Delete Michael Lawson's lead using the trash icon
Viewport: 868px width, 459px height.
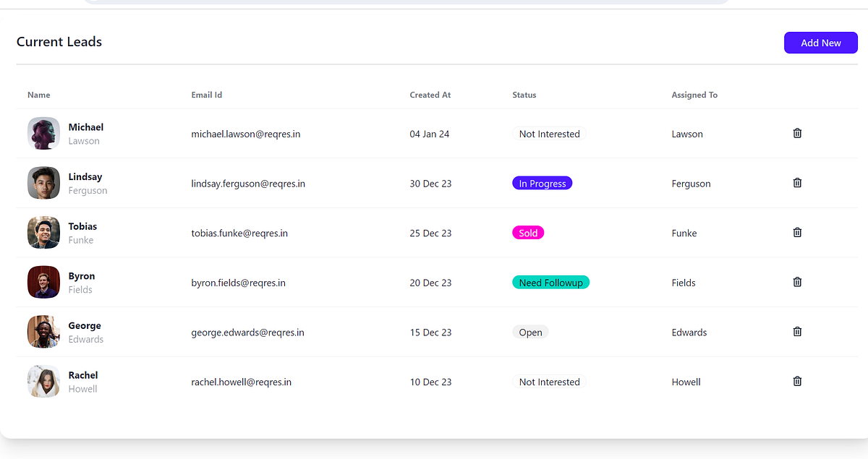(x=797, y=133)
